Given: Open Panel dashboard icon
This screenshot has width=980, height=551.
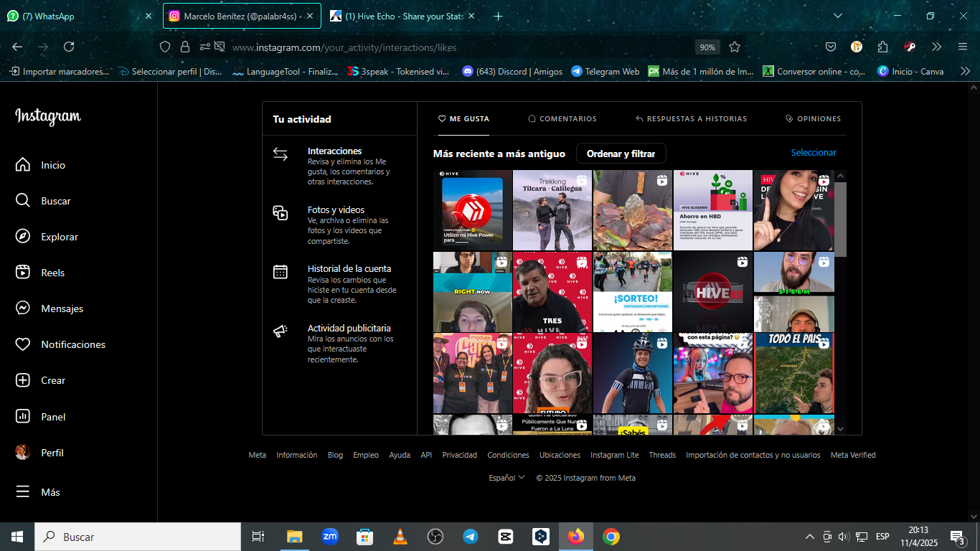Looking at the screenshot, I should [x=23, y=416].
